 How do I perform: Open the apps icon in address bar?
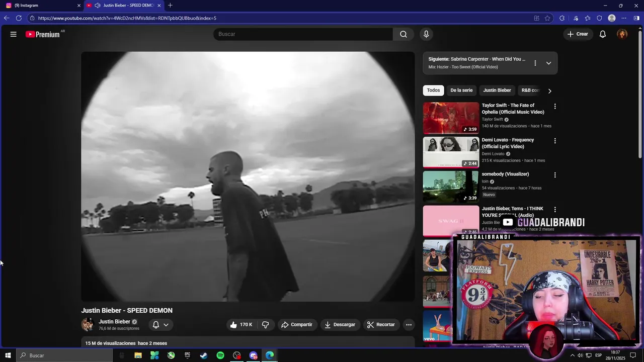[x=536, y=18]
